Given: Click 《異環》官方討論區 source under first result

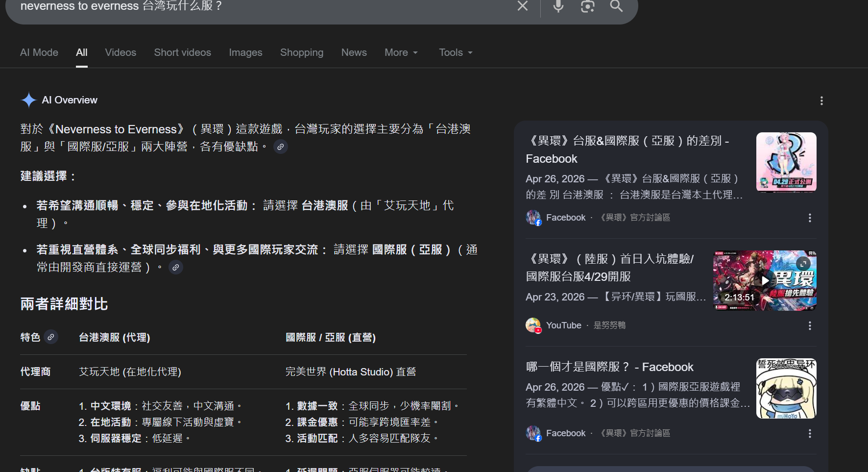Looking at the screenshot, I should tap(635, 218).
